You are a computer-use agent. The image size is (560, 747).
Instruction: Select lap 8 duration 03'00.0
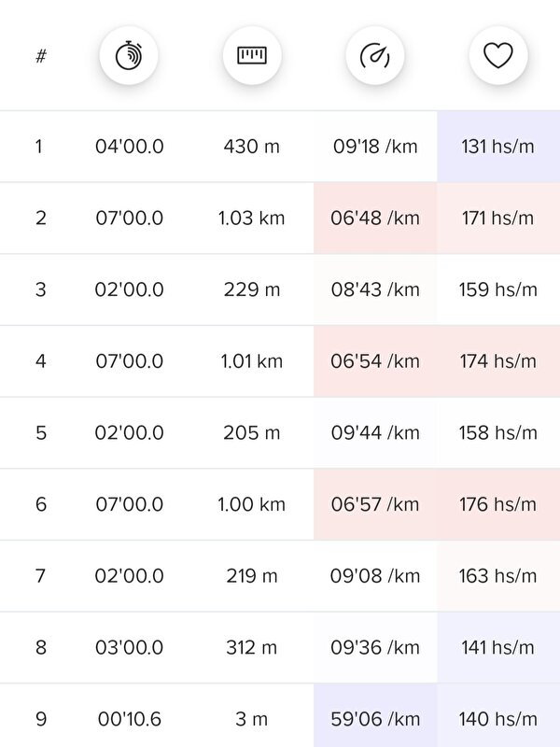pyautogui.click(x=129, y=647)
